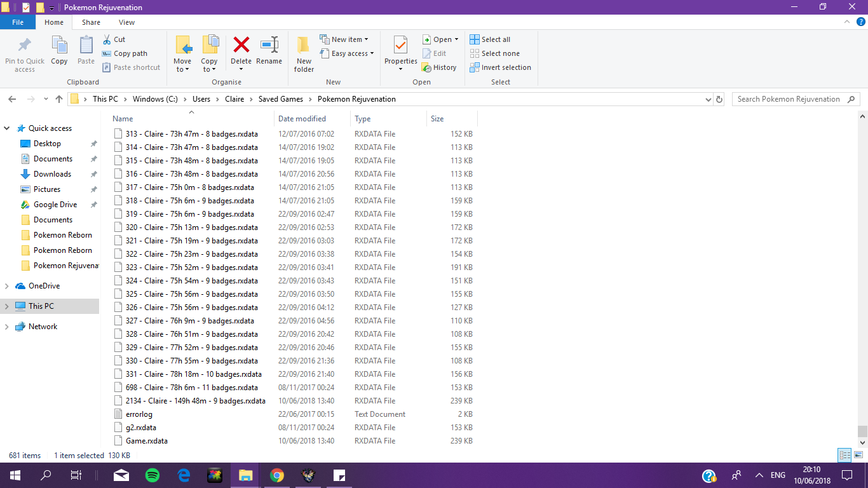Image resolution: width=868 pixels, height=488 pixels.
Task: Click the Copy icon in Clipboard group
Action: point(59,45)
